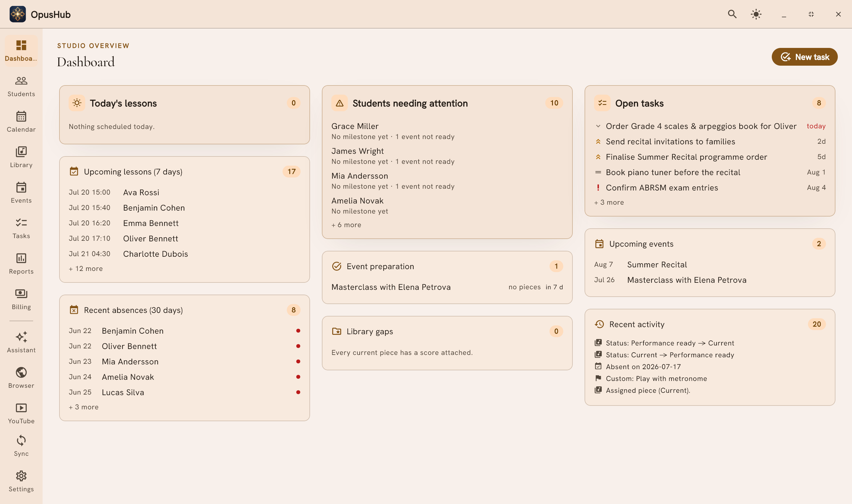Image resolution: width=852 pixels, height=504 pixels.
Task: Click the Students needing attention warning icon
Action: (x=340, y=103)
